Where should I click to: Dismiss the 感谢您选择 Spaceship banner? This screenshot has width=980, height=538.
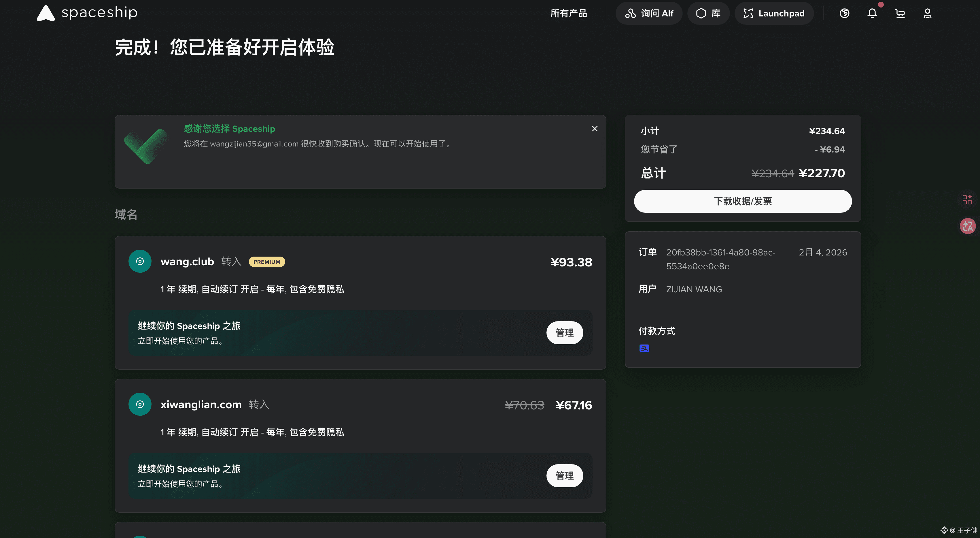(595, 129)
